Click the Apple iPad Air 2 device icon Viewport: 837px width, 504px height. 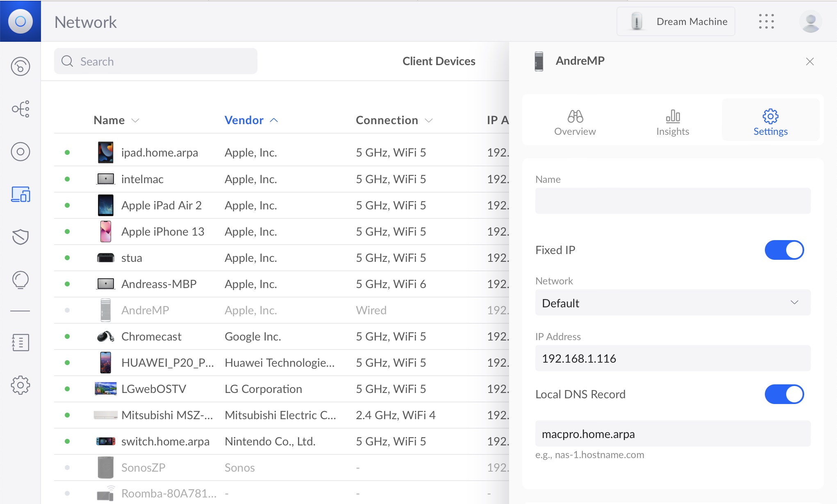click(106, 205)
